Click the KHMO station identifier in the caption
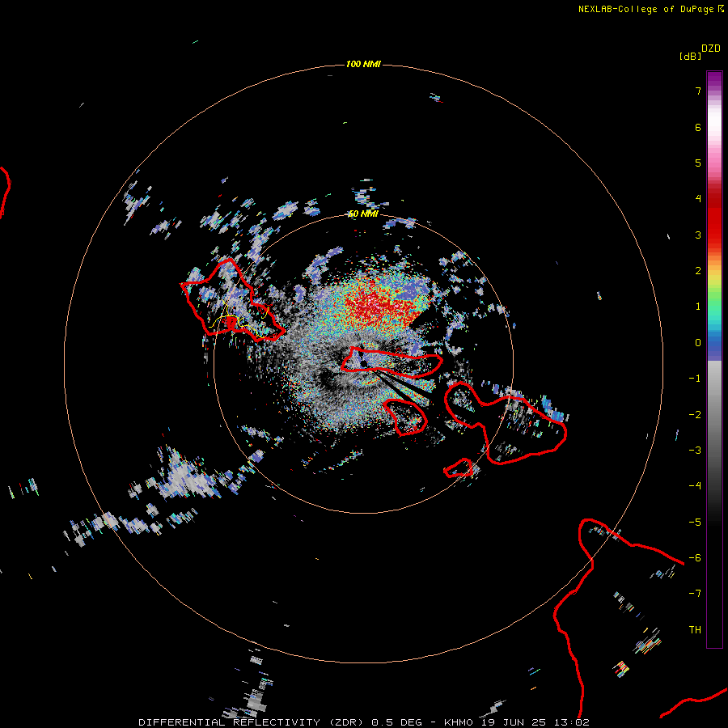728x728 pixels. tap(459, 722)
